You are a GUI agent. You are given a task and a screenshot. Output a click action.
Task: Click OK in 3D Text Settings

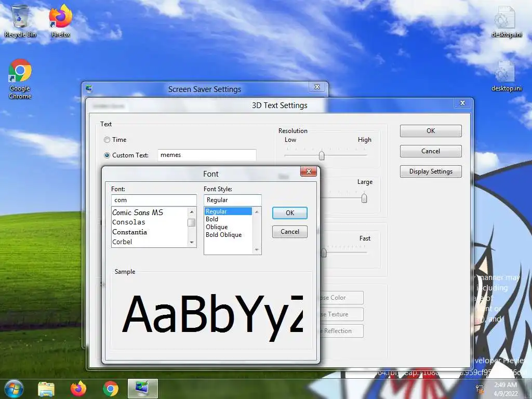coord(431,131)
